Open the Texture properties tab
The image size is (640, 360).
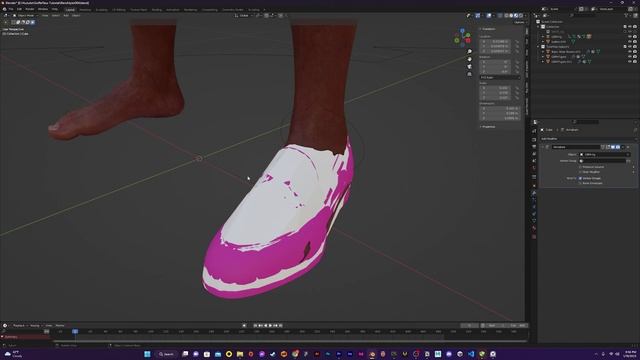coord(534,236)
